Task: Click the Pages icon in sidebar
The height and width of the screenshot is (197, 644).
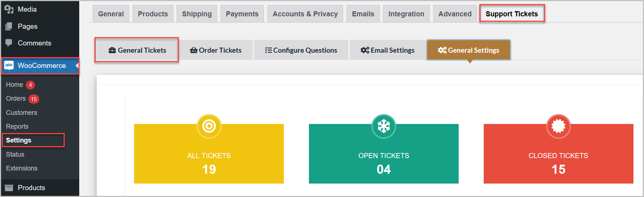Action: pos(9,26)
